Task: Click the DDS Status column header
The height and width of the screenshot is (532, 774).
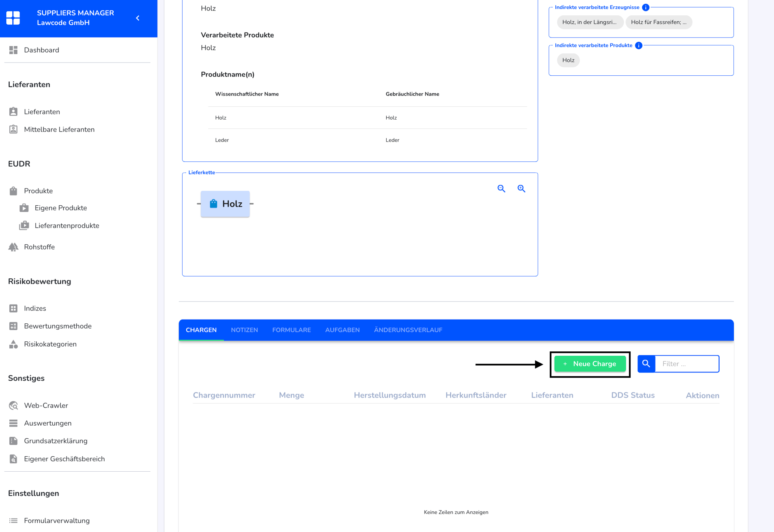Action: 633,395
